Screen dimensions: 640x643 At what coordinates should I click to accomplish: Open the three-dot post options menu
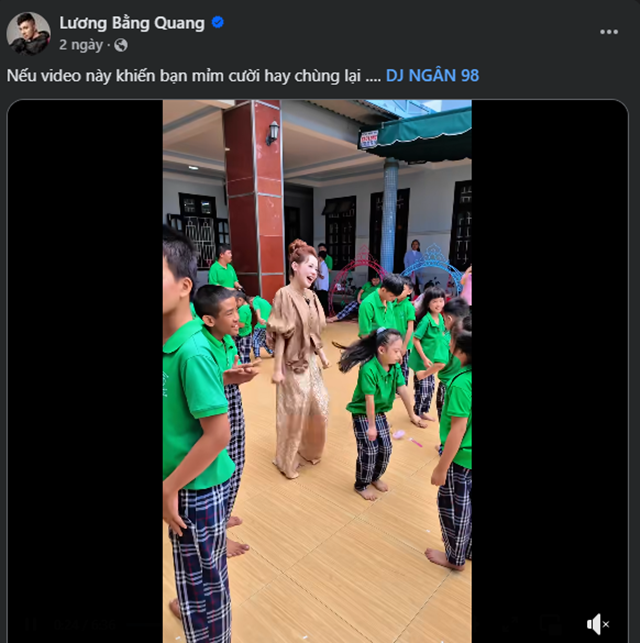(x=609, y=32)
